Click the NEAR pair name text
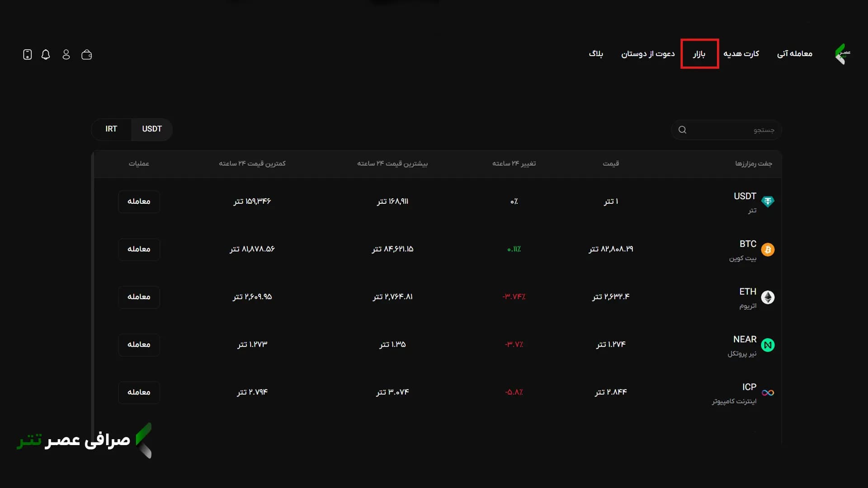 (x=745, y=339)
